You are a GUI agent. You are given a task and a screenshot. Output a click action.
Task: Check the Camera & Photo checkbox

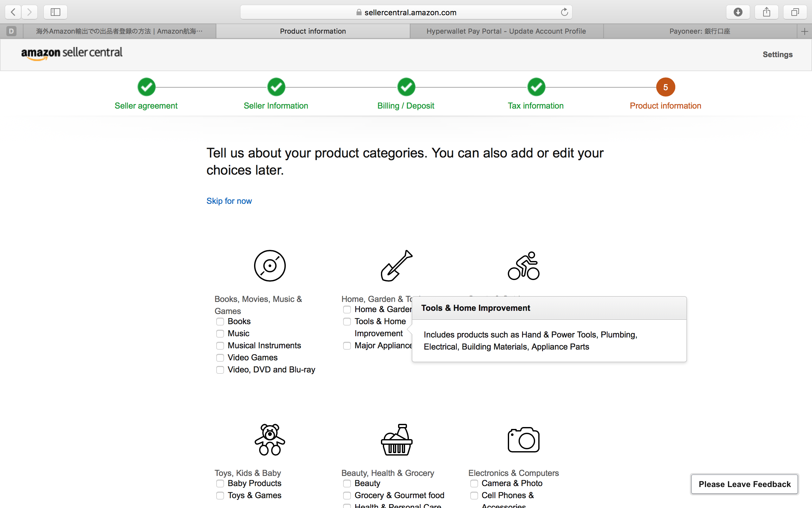click(x=474, y=484)
